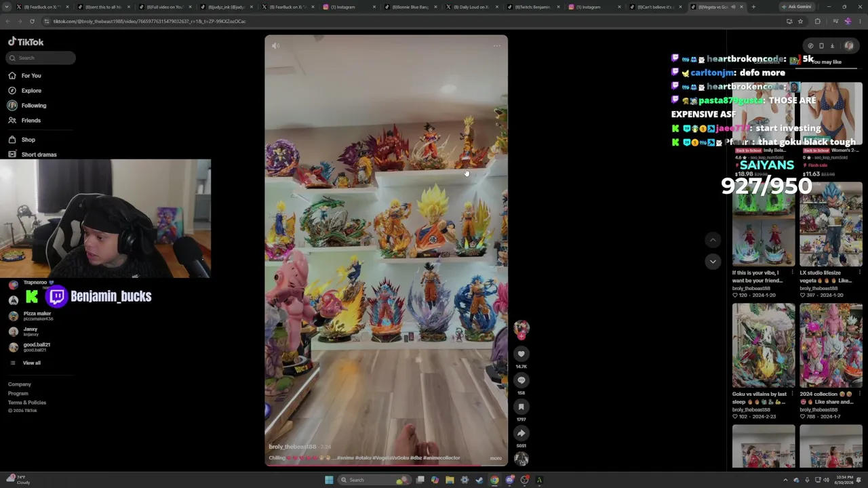Image resolution: width=868 pixels, height=488 pixels.
Task: Bookmark the video to favorites
Action: (521, 407)
